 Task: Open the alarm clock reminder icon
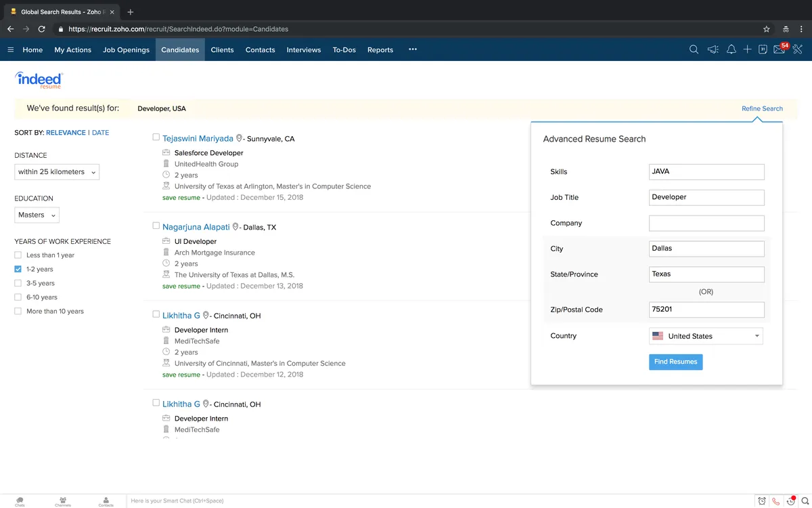(x=762, y=501)
